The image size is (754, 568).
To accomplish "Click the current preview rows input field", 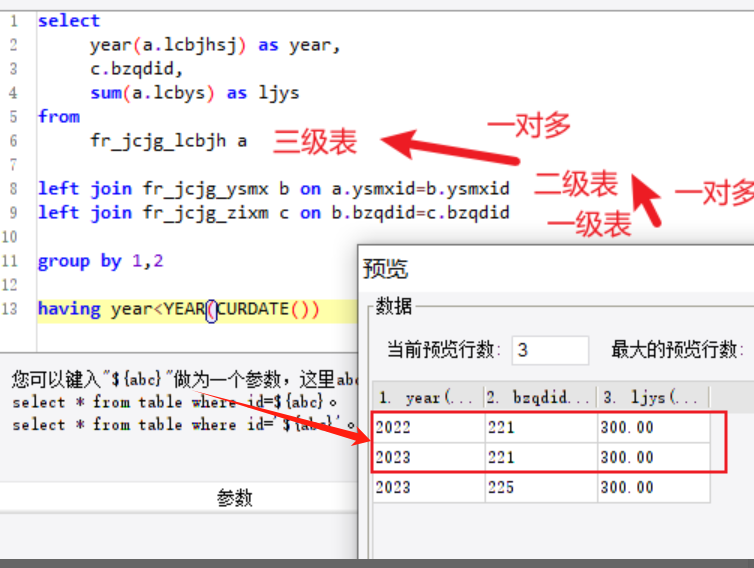I will (550, 350).
